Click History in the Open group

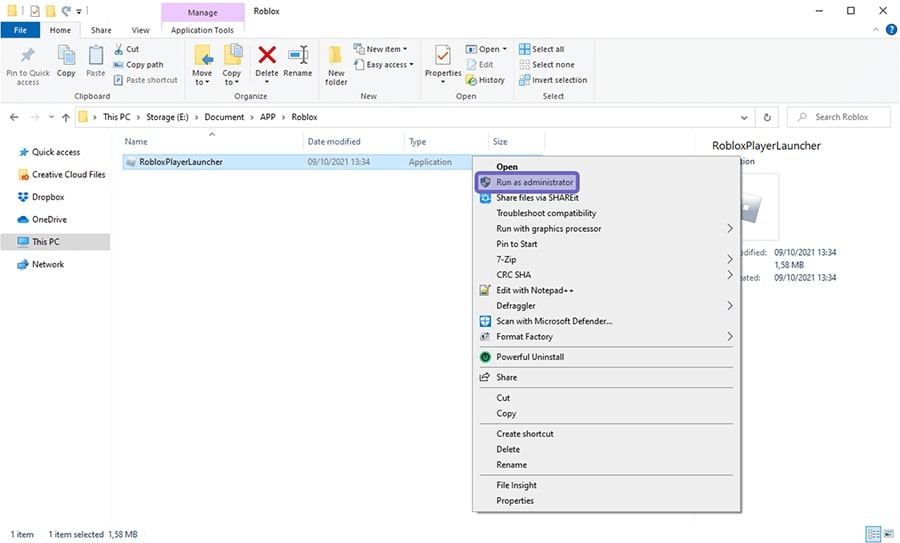point(486,80)
